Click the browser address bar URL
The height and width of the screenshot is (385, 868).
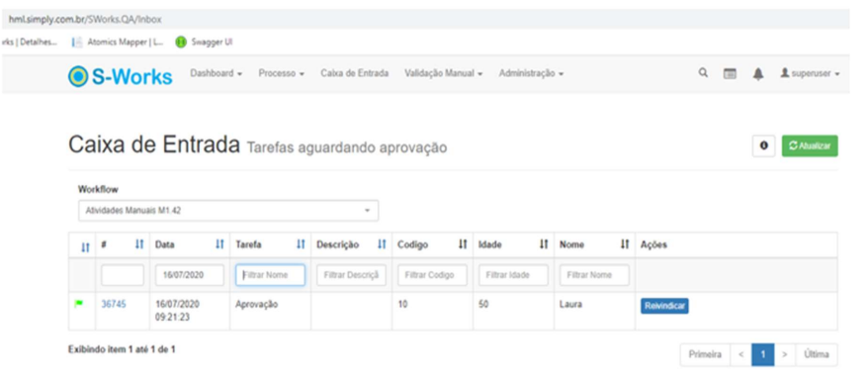pos(85,20)
